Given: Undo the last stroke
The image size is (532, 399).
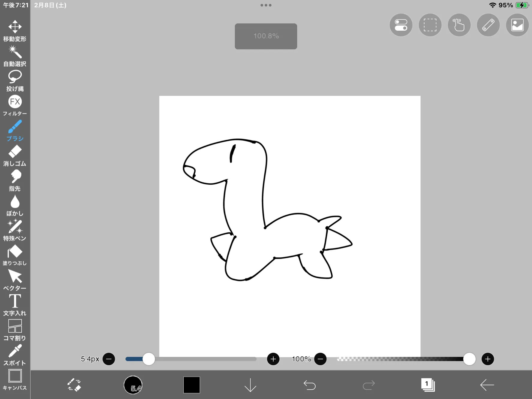Looking at the screenshot, I should [309, 385].
